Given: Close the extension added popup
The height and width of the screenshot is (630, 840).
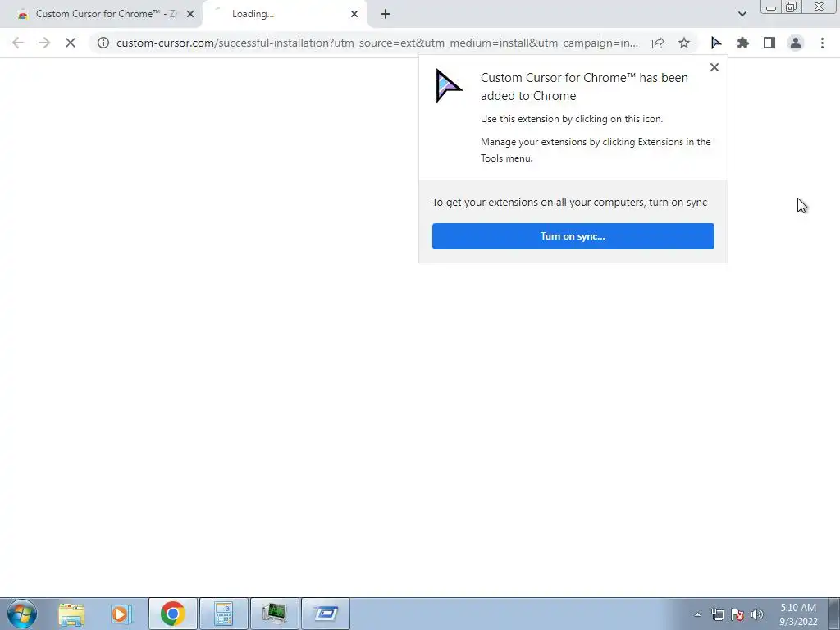Looking at the screenshot, I should pos(714,67).
